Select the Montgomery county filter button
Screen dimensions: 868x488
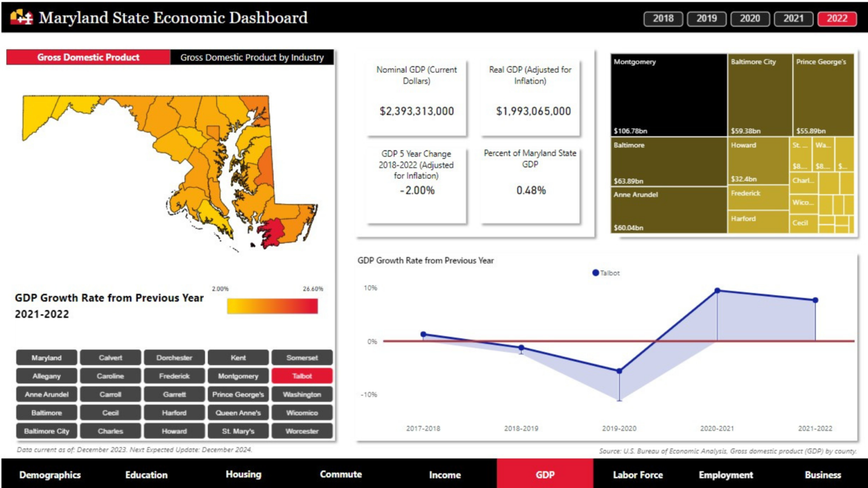[238, 376]
